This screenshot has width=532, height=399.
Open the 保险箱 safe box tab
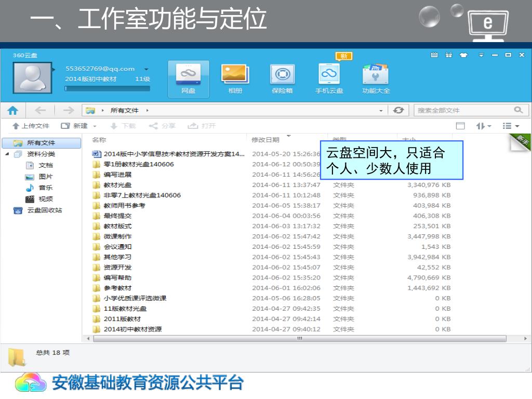point(282,79)
